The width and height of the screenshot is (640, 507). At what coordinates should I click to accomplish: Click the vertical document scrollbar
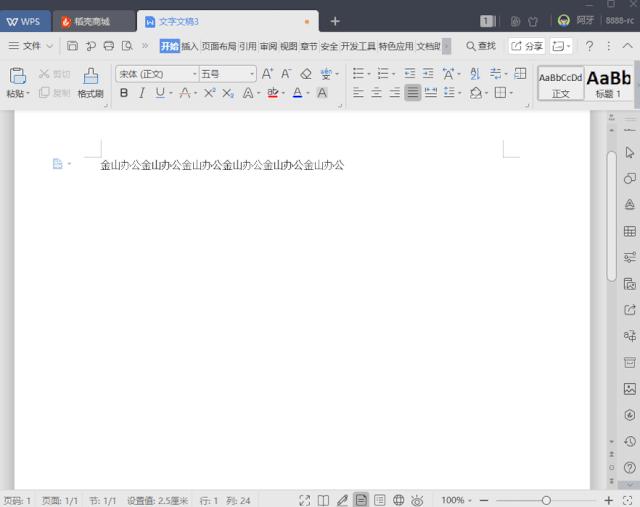[611, 216]
